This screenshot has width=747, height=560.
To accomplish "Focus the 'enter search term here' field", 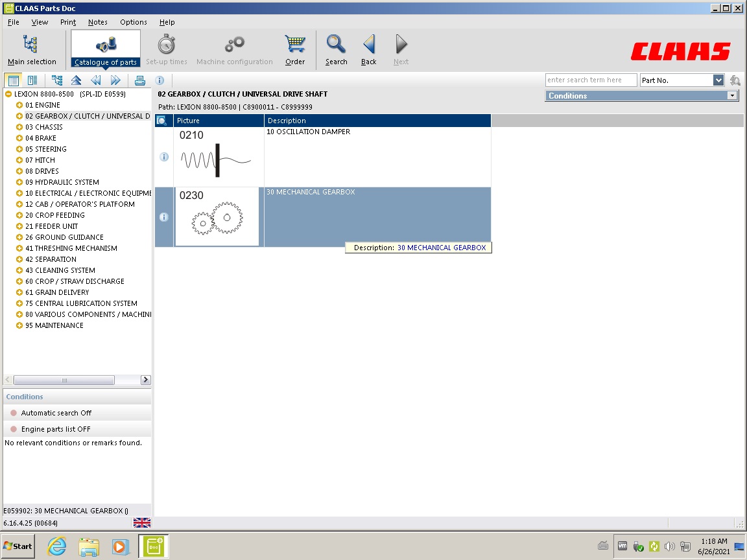I will [591, 80].
